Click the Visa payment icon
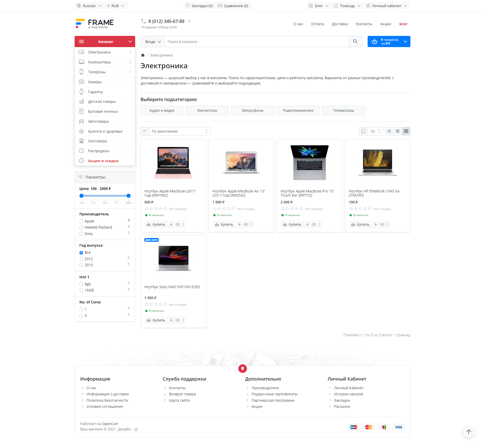This screenshot has width=485, height=448. [398, 427]
